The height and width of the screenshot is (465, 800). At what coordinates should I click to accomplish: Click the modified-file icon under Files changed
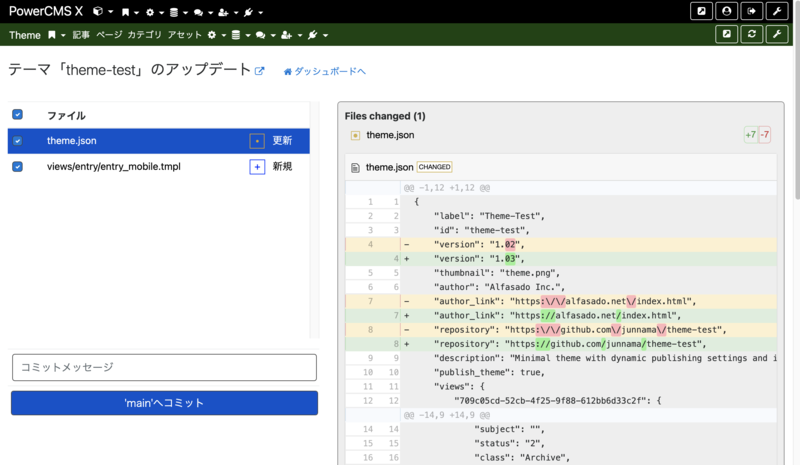[x=355, y=135]
